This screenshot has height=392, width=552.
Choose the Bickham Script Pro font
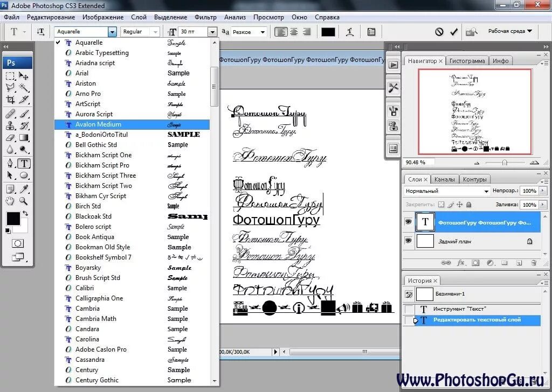[132, 165]
